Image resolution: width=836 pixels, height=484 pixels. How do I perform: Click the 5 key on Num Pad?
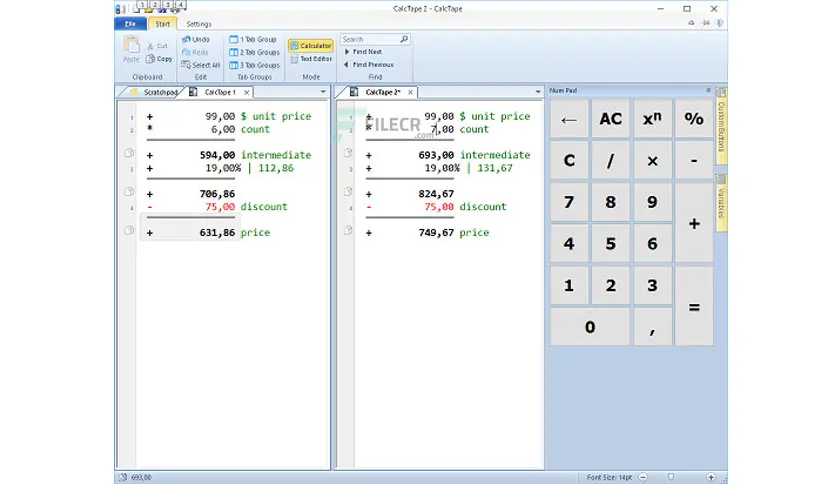pos(610,244)
